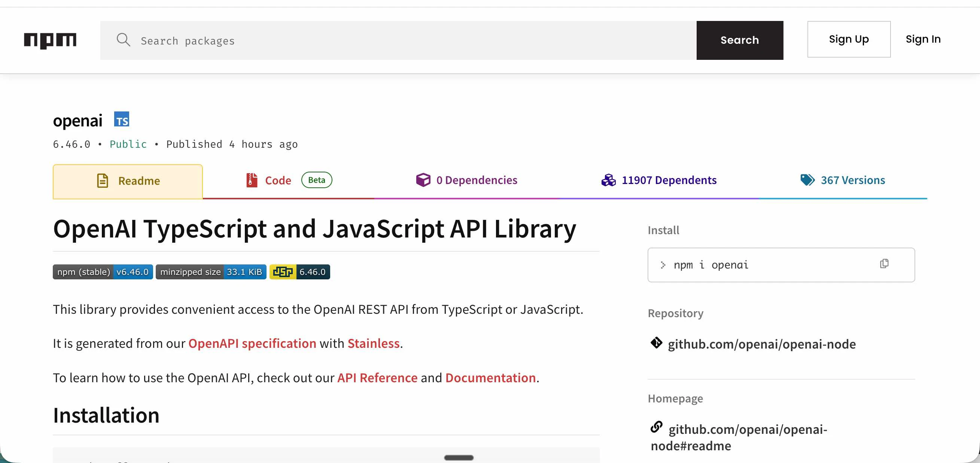The width and height of the screenshot is (980, 463).
Task: Open the 0 Dependencies tab
Action: click(x=466, y=181)
